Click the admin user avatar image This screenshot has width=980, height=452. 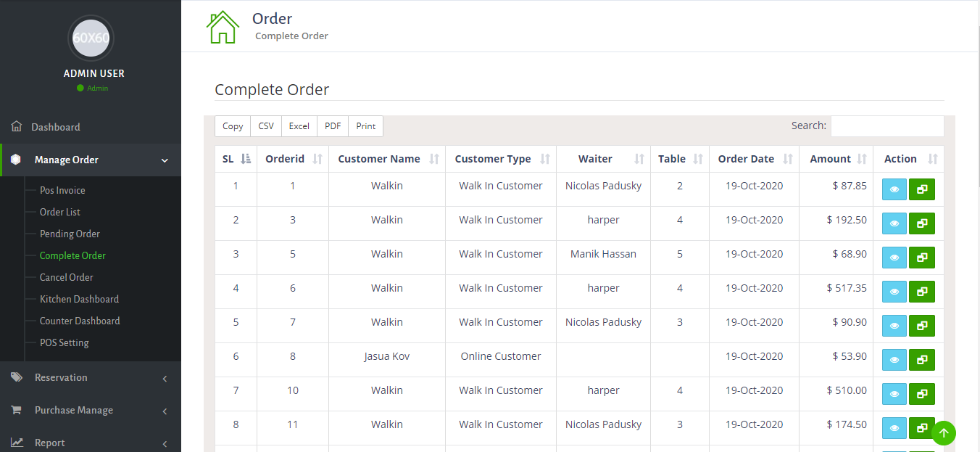[91, 38]
